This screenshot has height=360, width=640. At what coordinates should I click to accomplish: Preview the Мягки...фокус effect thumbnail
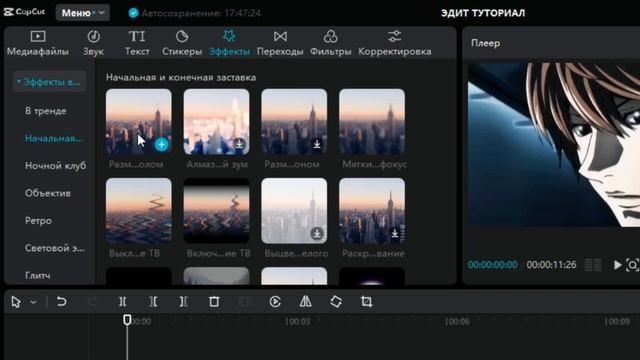click(372, 122)
